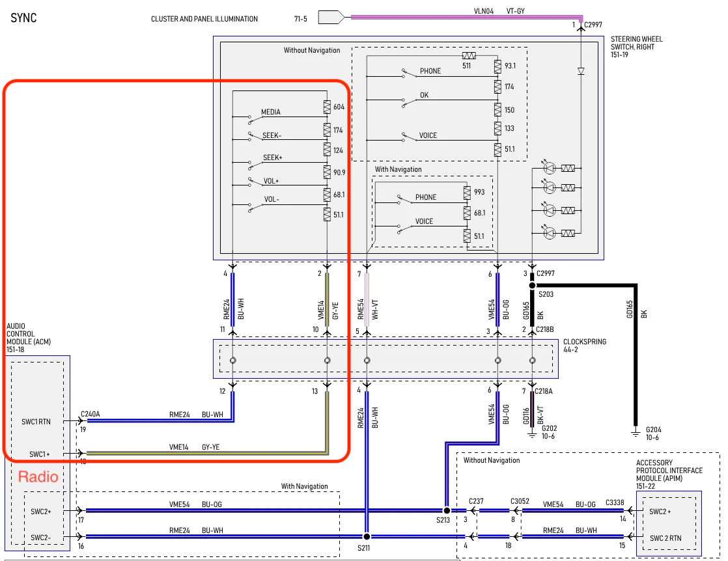Click the SEEK+ switch label
Screen dimensions: 728x561
pos(273,157)
